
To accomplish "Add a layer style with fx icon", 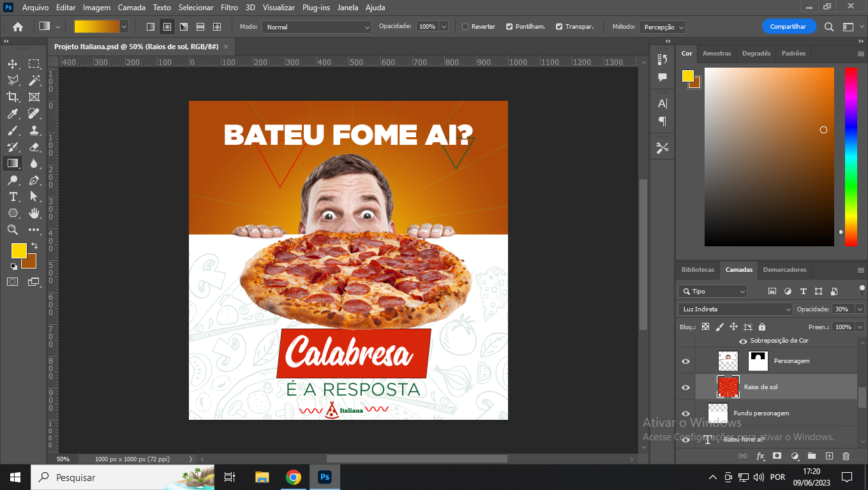I will tap(760, 456).
